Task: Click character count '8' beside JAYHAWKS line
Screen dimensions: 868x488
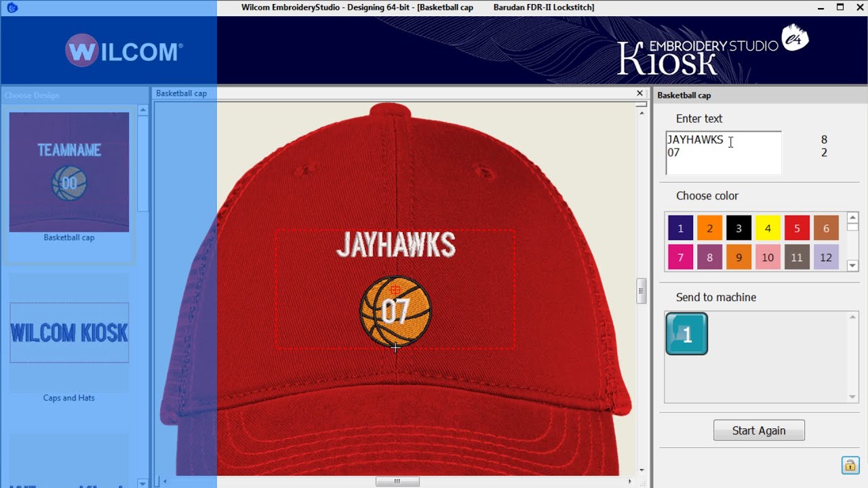Action: click(x=825, y=140)
